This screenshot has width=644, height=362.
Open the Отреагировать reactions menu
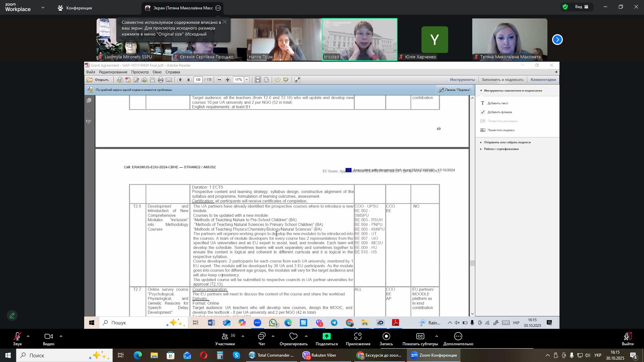coord(293,339)
